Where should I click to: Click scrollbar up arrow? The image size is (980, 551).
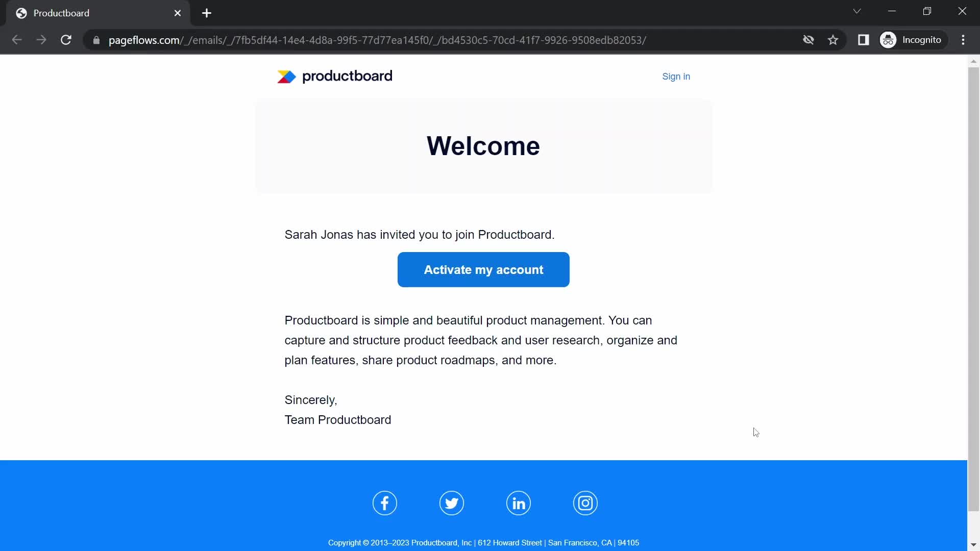point(973,61)
